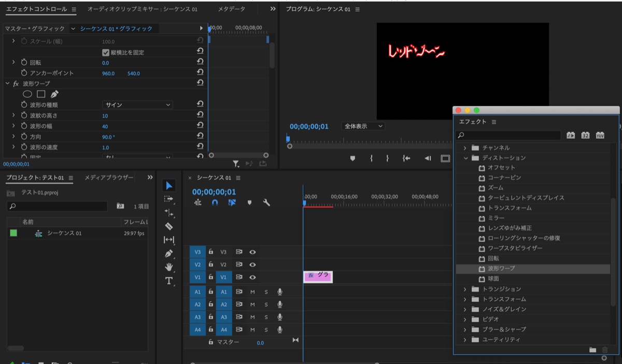Click the Go to In point button
This screenshot has height=364, width=622.
tap(407, 158)
